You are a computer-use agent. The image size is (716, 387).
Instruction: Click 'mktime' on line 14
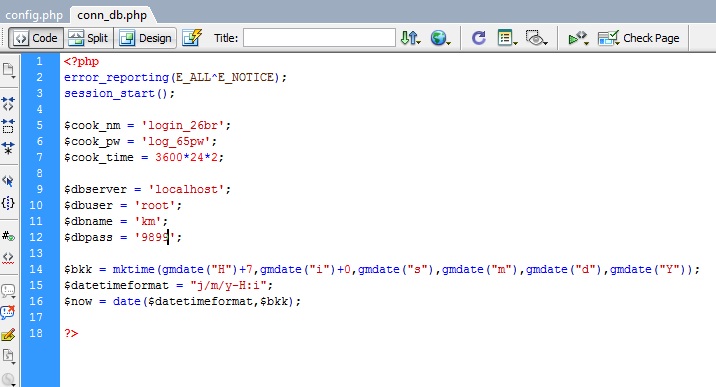coord(134,269)
